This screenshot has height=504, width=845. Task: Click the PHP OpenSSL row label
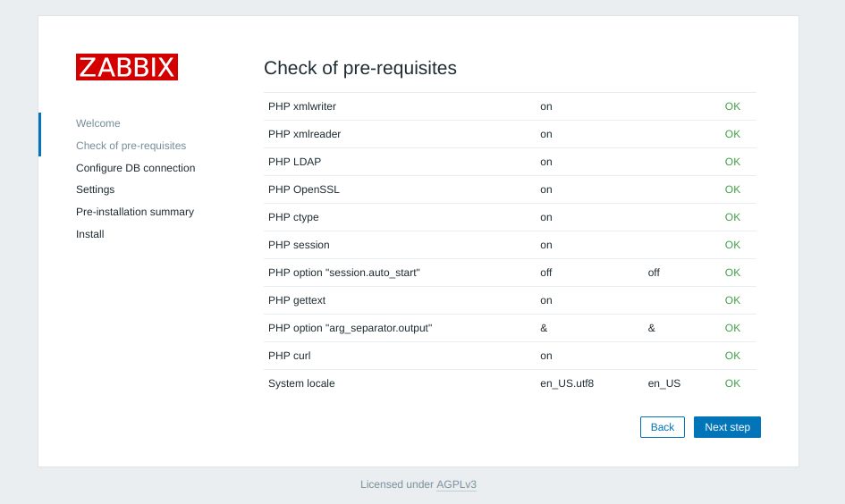(304, 189)
